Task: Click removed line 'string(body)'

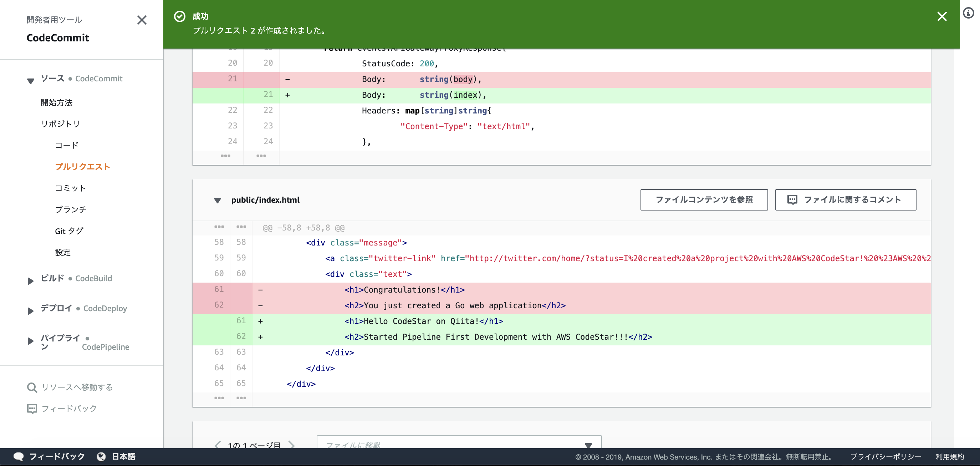Action: [x=562, y=79]
